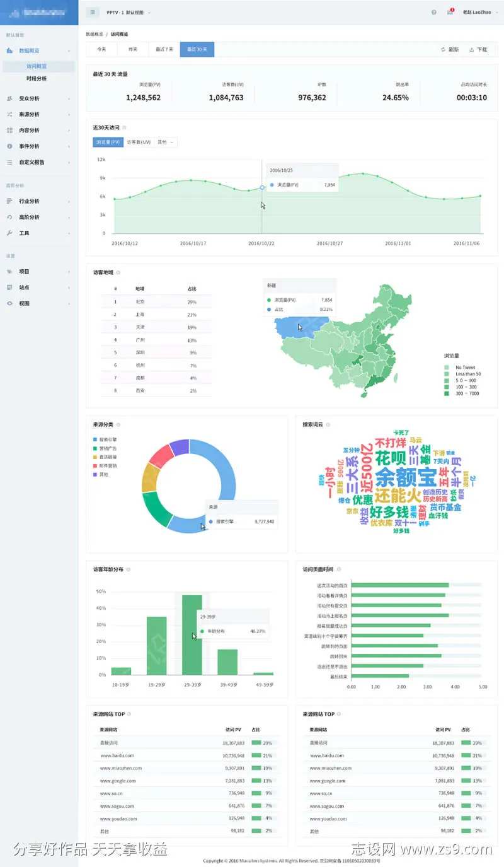Switch to the 今天 tab

click(101, 49)
